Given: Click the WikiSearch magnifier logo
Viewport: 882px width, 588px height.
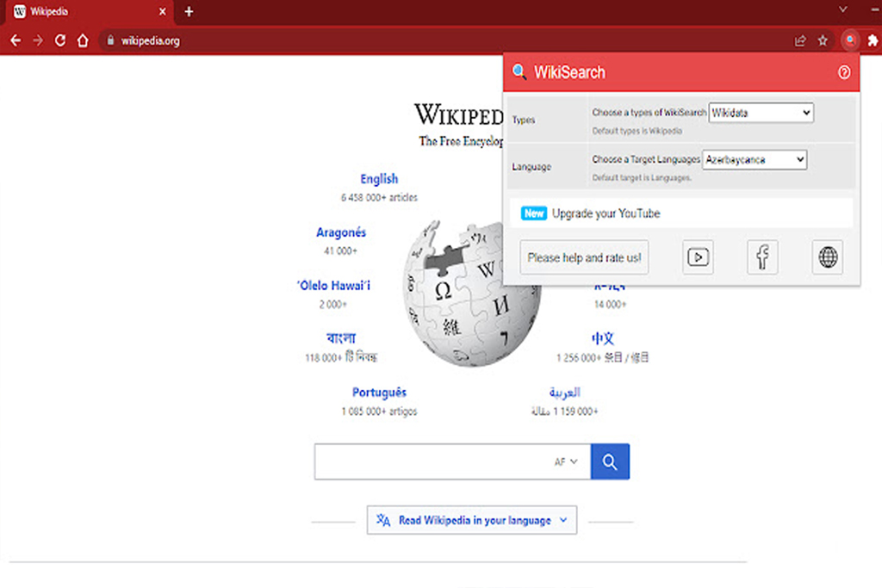Looking at the screenshot, I should click(519, 72).
